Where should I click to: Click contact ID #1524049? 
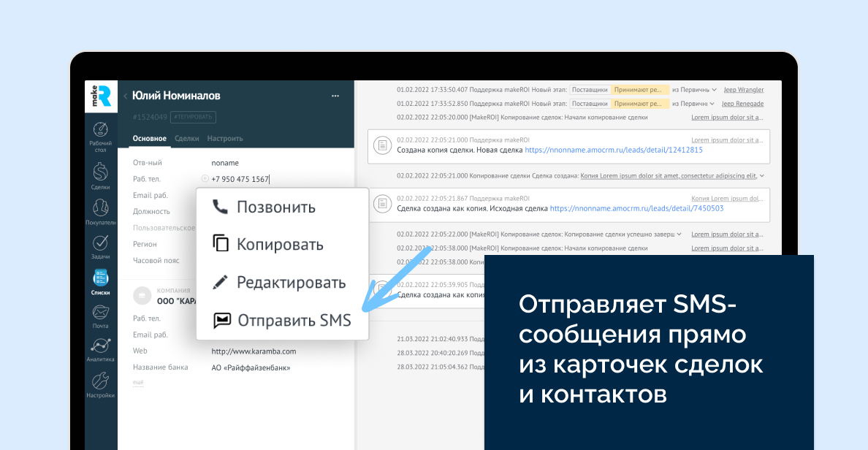click(x=150, y=117)
